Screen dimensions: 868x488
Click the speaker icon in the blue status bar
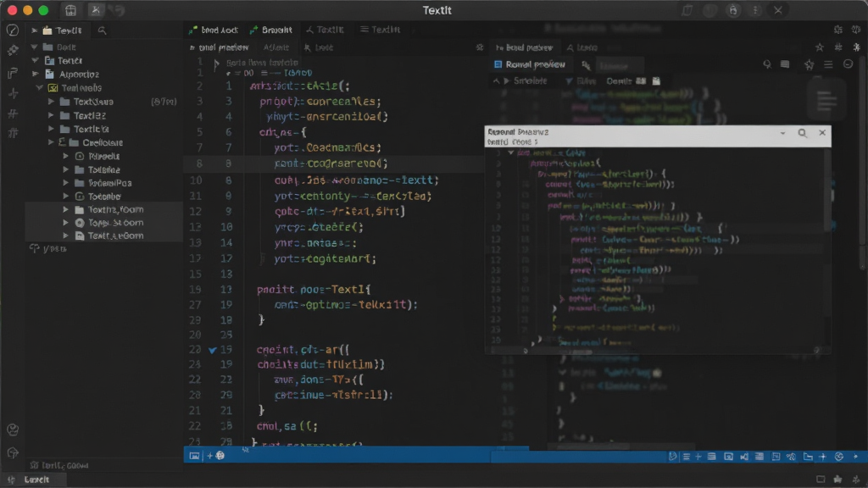click(744, 457)
